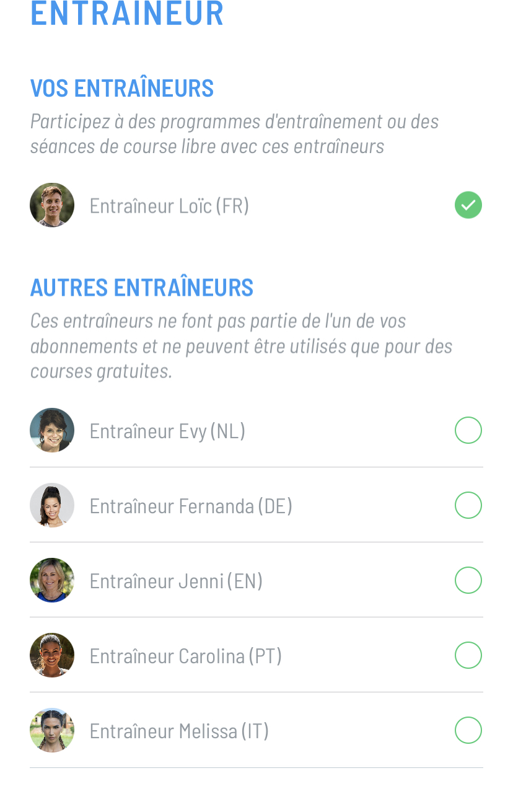Tap Coach Melissa's avatar picture

52,730
